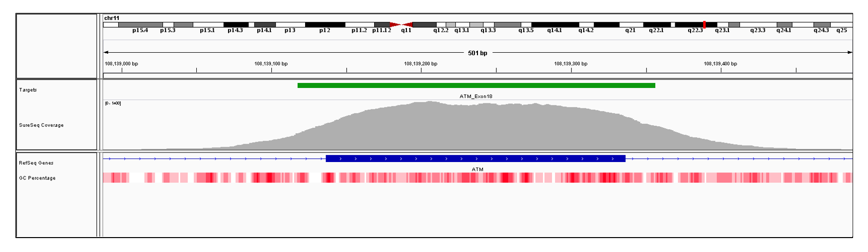868x252 pixels.
Task: Click the green ATM_Exon18 target bar
Action: 476,85
